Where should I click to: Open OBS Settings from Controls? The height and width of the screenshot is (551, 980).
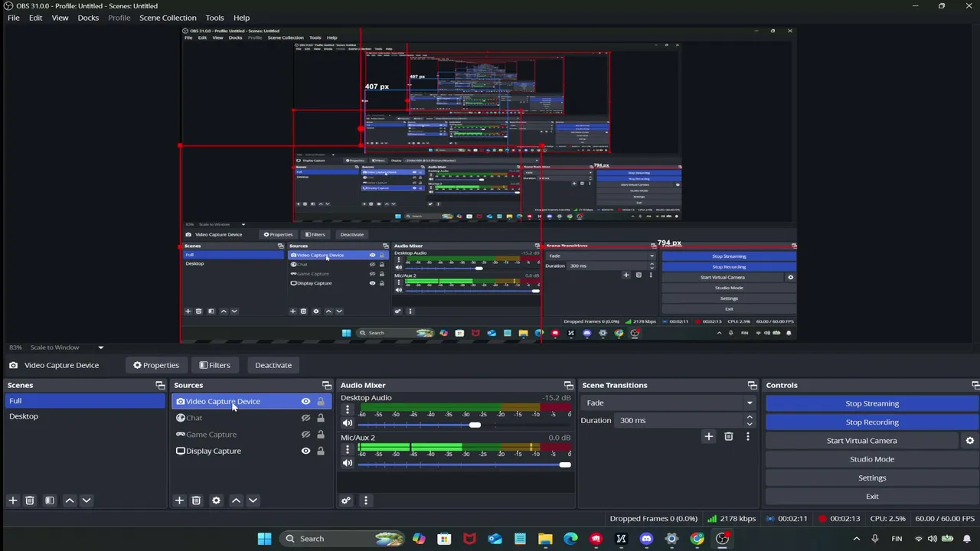872,478
